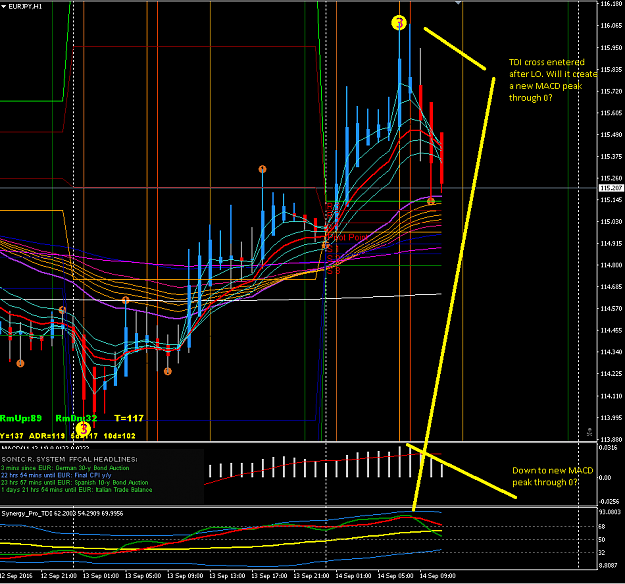Click 116.065 on the price scale

611,26
